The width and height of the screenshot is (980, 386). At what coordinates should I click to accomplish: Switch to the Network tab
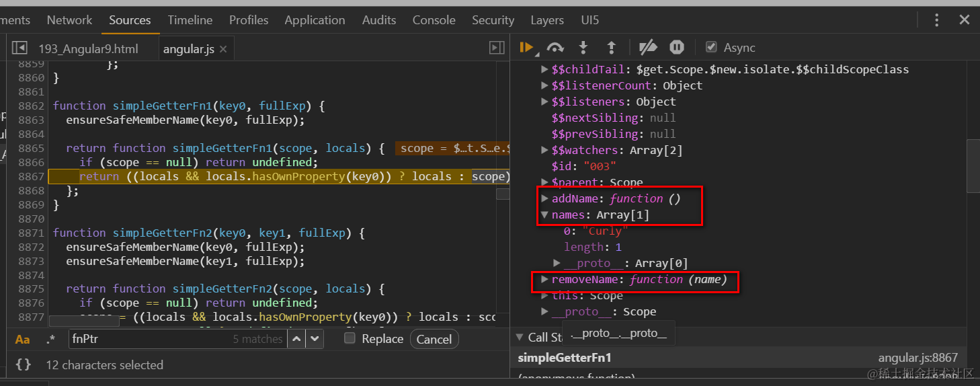69,20
